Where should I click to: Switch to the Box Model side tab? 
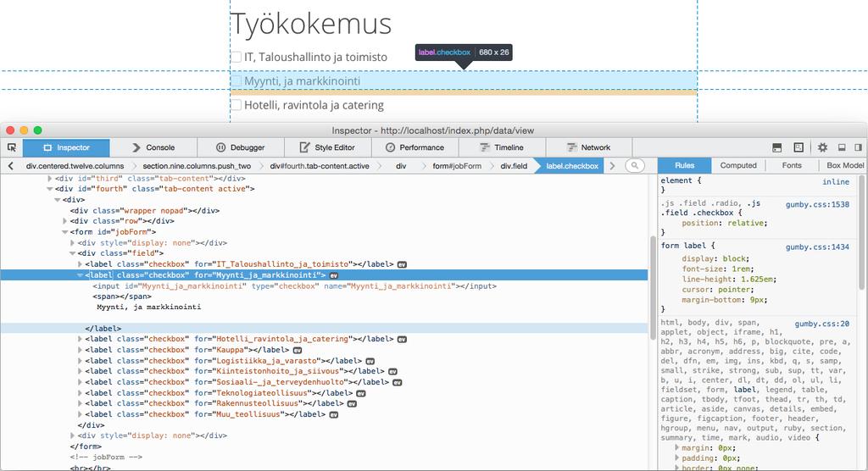[845, 165]
